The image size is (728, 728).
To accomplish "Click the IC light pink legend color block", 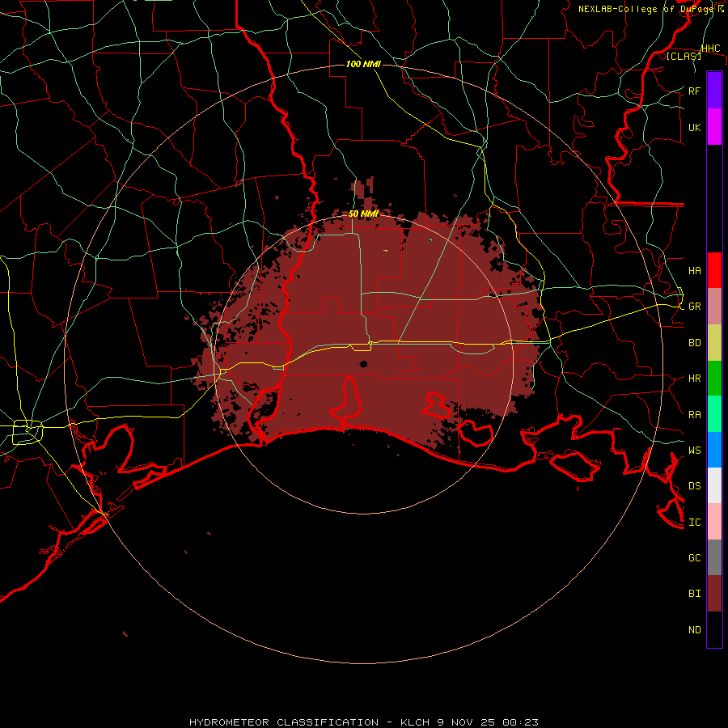I will (714, 522).
